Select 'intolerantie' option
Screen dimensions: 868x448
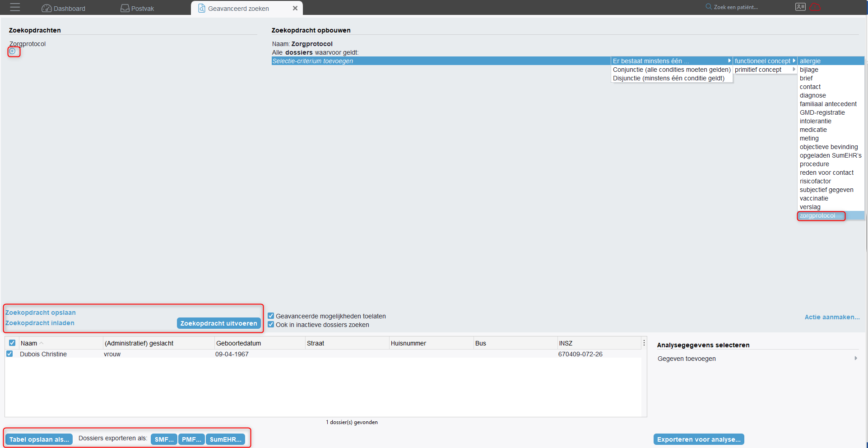831,121
